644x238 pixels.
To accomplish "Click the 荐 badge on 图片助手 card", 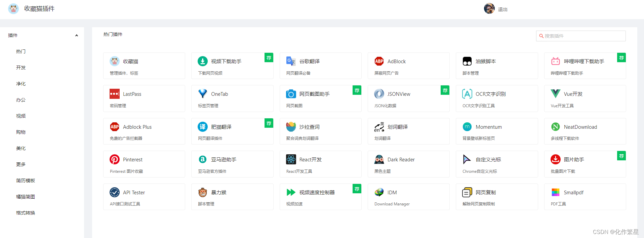I will coord(621,156).
